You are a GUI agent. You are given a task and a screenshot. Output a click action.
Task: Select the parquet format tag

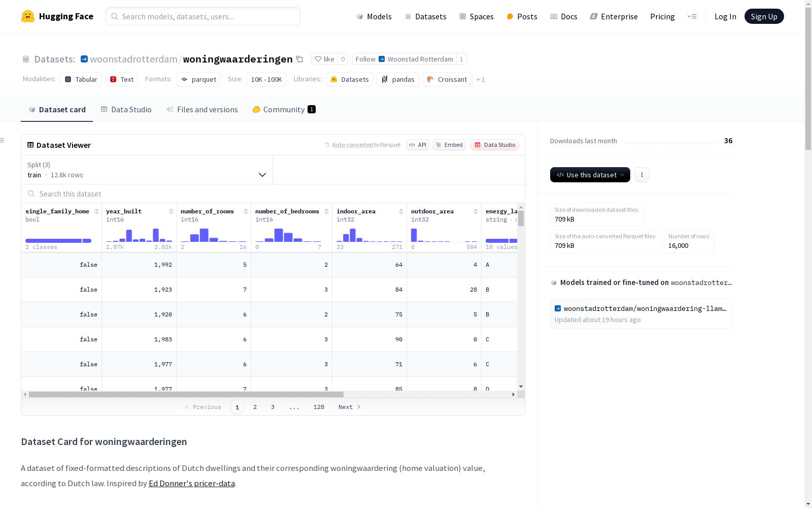click(x=198, y=80)
